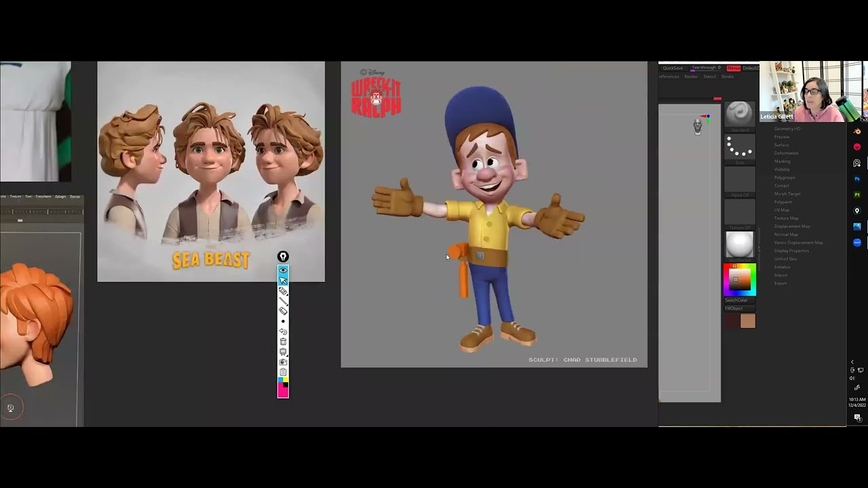
Task: Select the tan main color swatch
Action: tap(748, 321)
